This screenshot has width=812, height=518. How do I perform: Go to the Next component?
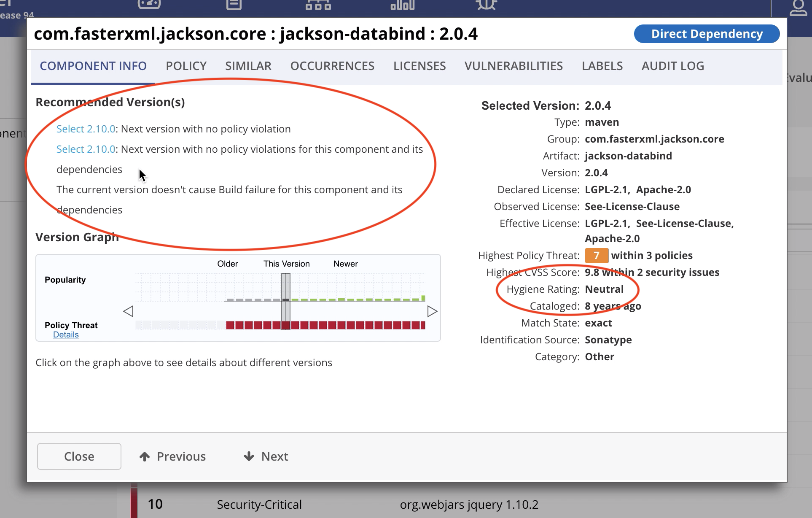click(266, 456)
